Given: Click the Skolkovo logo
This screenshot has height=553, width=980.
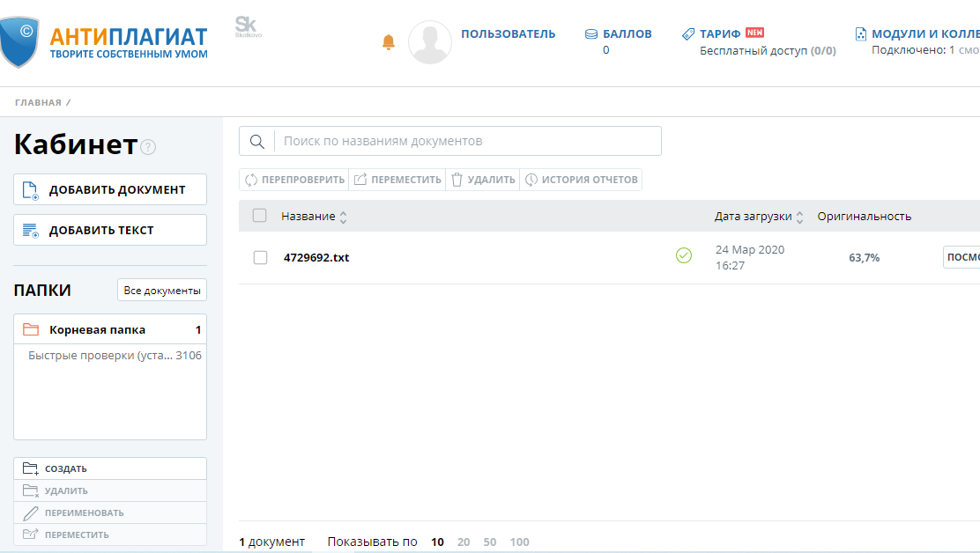Looking at the screenshot, I should [x=248, y=26].
